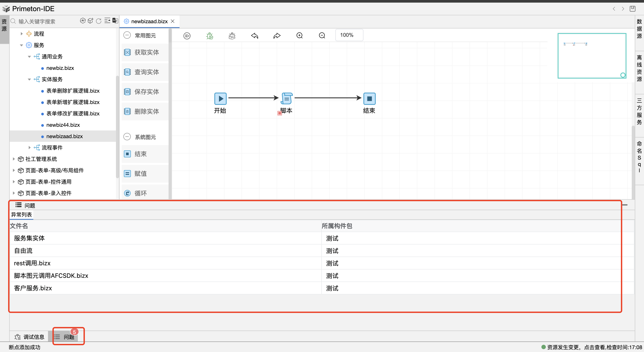644x352 pixels.
Task: Collapse the 系统图元 palette section
Action: pyautogui.click(x=127, y=137)
